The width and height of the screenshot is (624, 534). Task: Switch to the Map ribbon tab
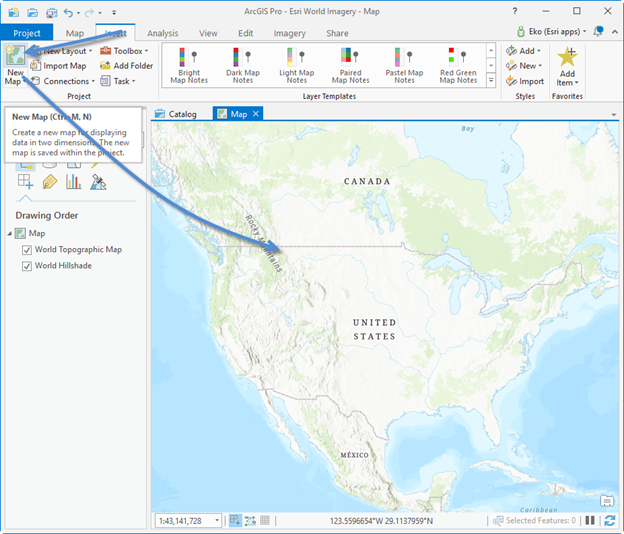point(75,33)
